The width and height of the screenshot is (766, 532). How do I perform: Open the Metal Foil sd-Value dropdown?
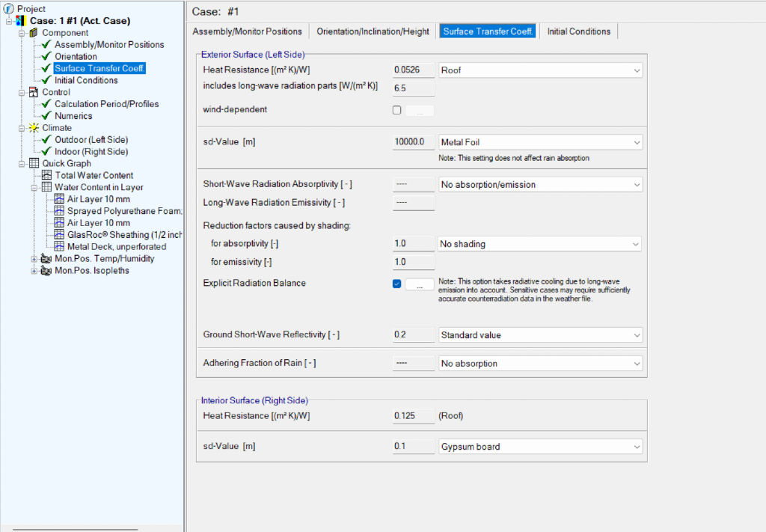click(540, 142)
